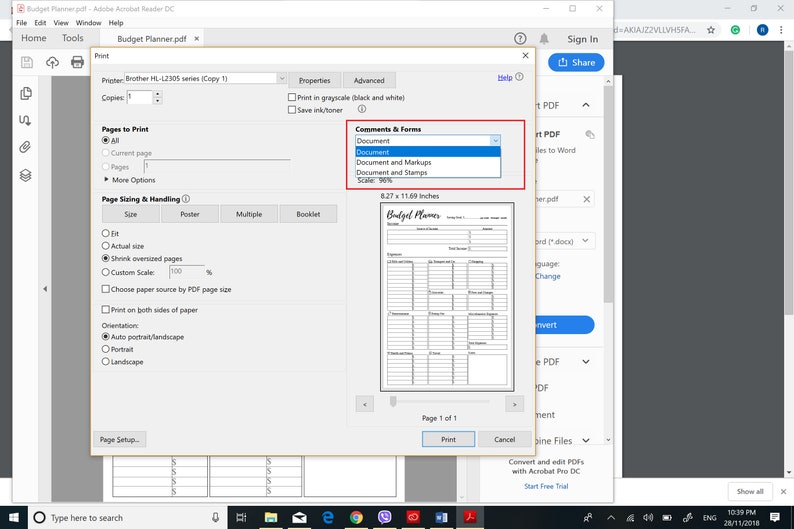Click the upload to cloud icon

coord(52,62)
